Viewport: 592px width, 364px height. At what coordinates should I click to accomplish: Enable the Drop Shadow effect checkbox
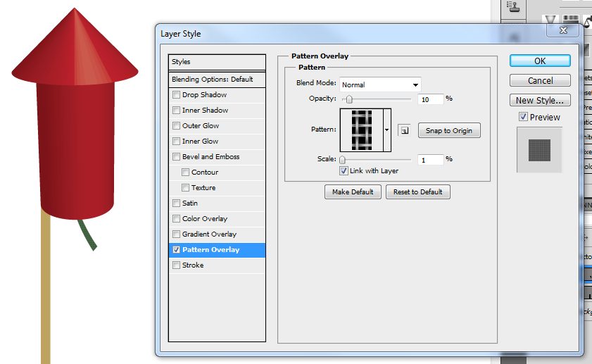(x=176, y=94)
